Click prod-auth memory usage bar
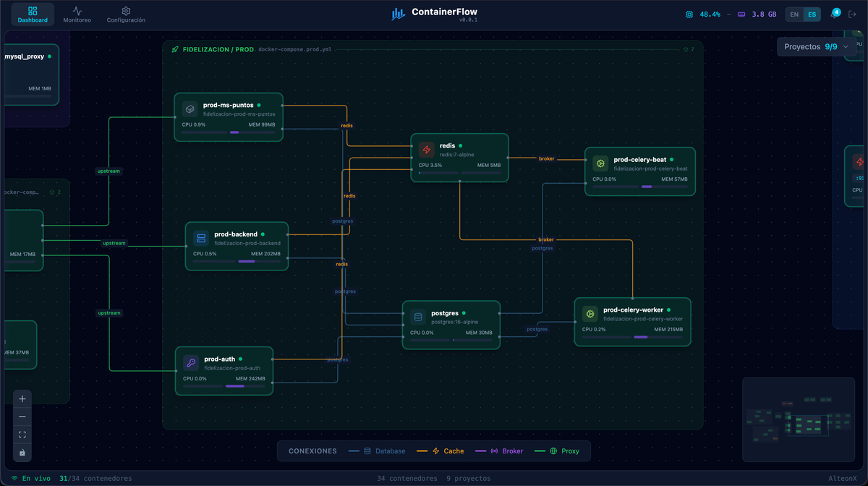Viewport: 868px width, 486px height. point(244,385)
